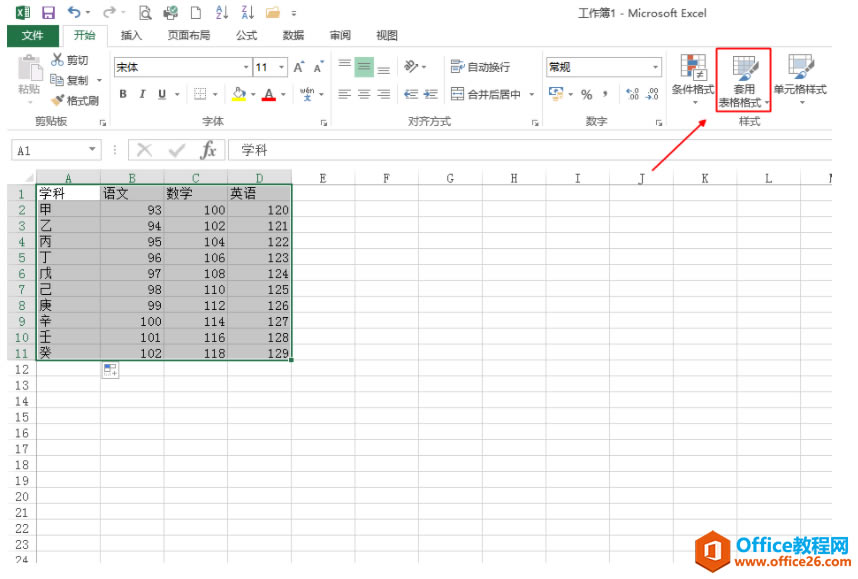Switch to the 公式 formulas tab
This screenshot has height=579, width=858.
point(246,36)
